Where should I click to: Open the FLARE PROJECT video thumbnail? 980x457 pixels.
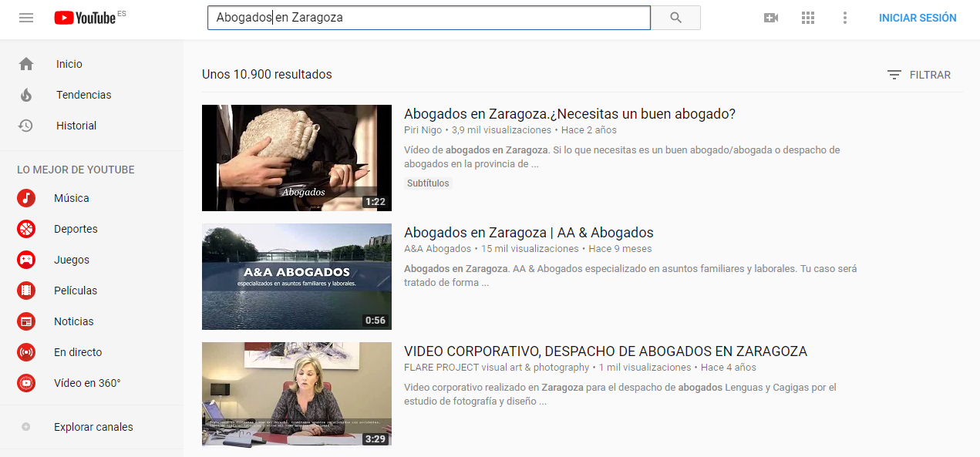click(296, 394)
